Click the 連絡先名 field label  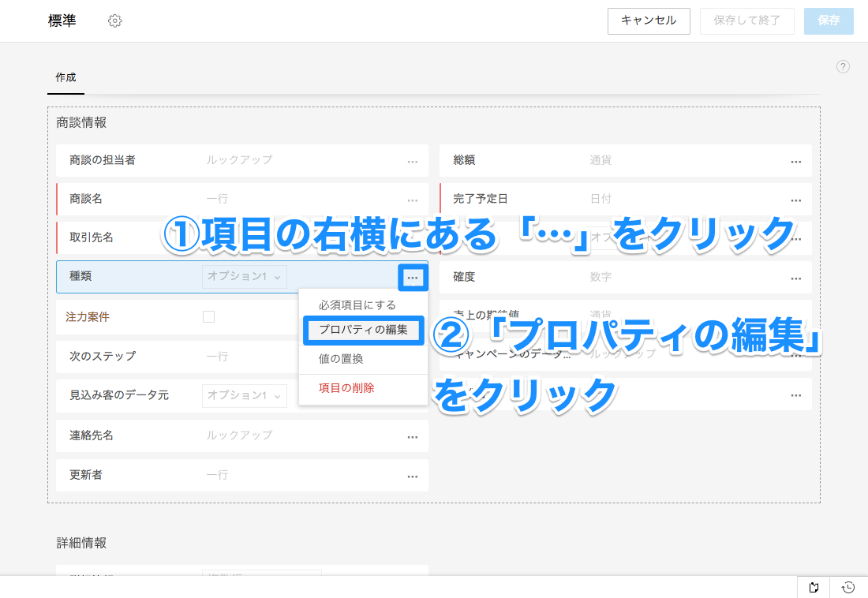click(92, 435)
